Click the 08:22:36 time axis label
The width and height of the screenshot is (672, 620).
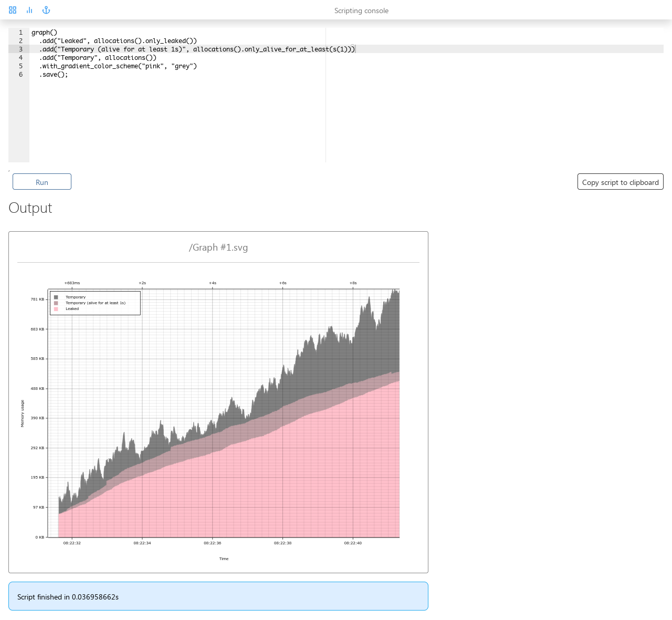[213, 543]
